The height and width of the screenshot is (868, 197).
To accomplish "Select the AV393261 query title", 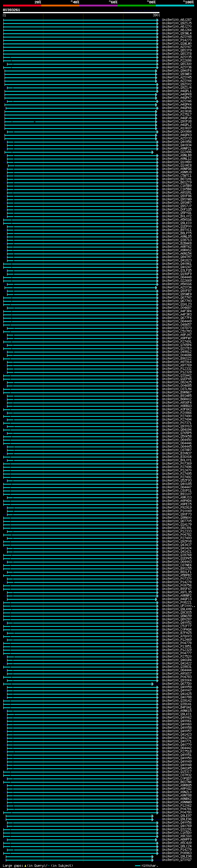I will tap(11, 10).
